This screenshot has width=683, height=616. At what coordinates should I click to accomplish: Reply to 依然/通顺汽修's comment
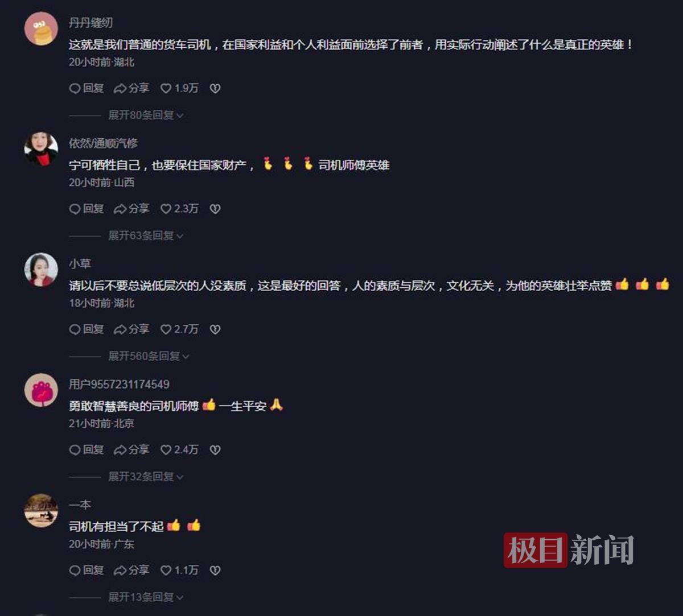[87, 209]
